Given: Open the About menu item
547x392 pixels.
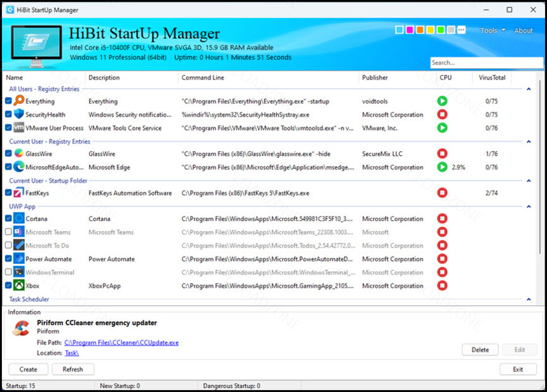Looking at the screenshot, I should [x=523, y=31].
